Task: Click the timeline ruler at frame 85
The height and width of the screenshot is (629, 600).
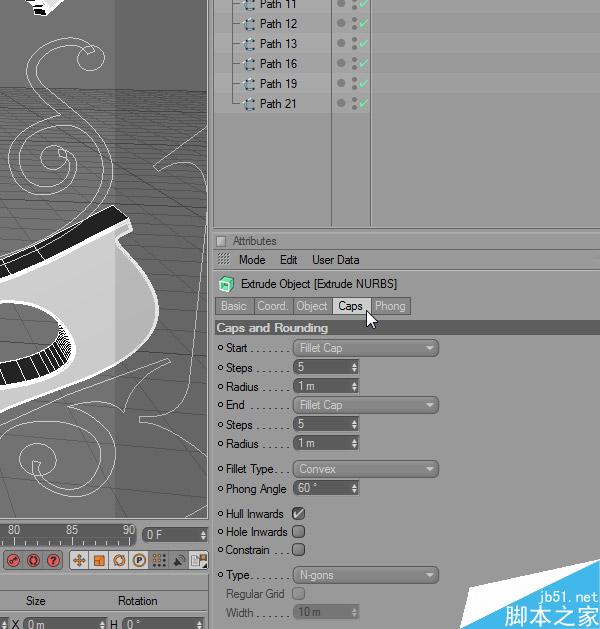Action: (x=72, y=530)
